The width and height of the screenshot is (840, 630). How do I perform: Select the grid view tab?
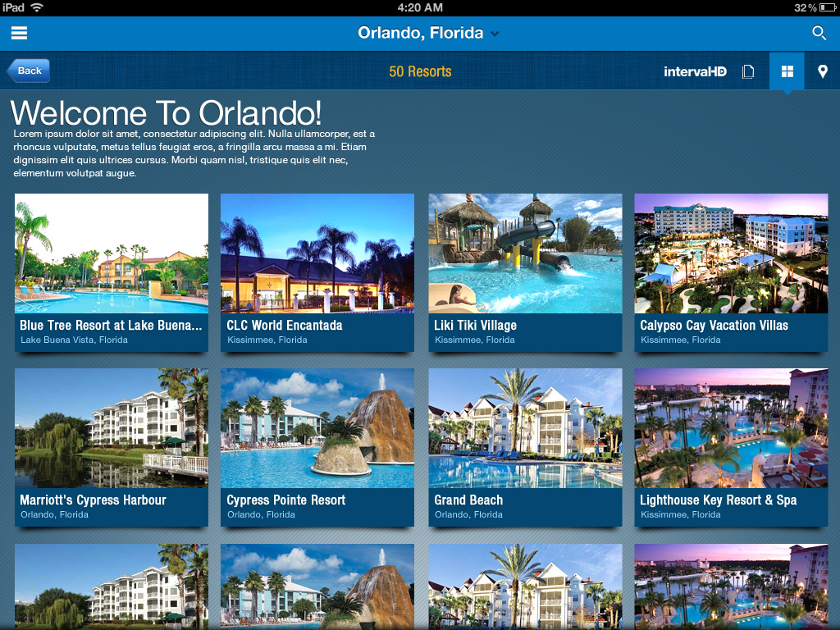(x=787, y=71)
